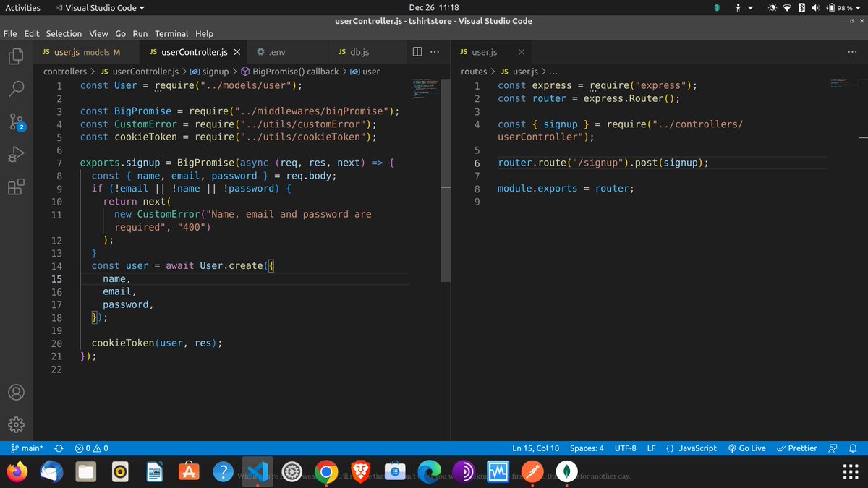This screenshot has width=868, height=488.
Task: Open Brave browser from the dock
Action: [x=360, y=472]
